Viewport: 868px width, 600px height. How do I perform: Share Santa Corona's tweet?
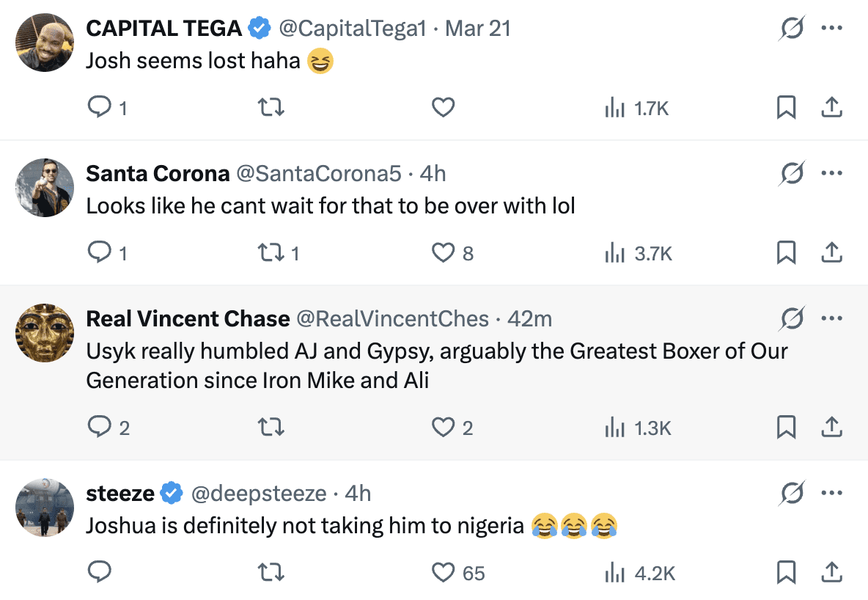(x=831, y=253)
